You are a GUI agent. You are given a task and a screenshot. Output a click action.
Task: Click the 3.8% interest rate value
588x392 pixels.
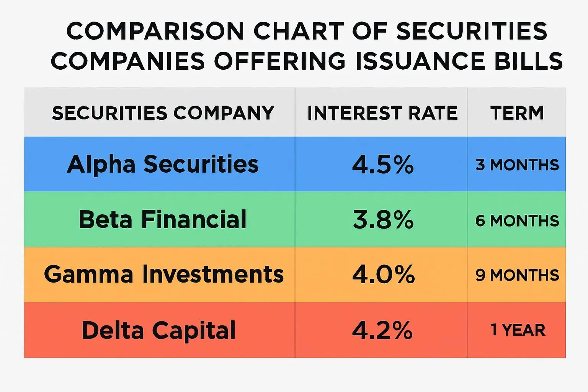(x=383, y=220)
